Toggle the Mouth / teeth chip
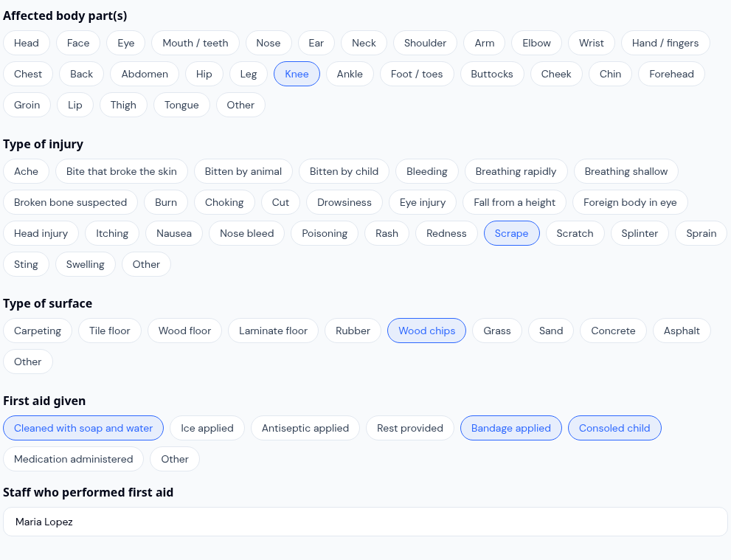This screenshot has width=731, height=560. 195,43
